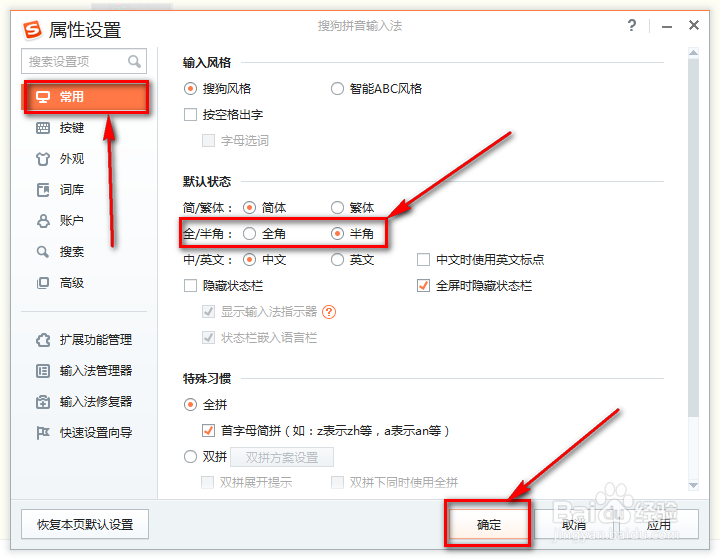
Task: Click the scrollbar's up arrow
Action: tap(693, 53)
